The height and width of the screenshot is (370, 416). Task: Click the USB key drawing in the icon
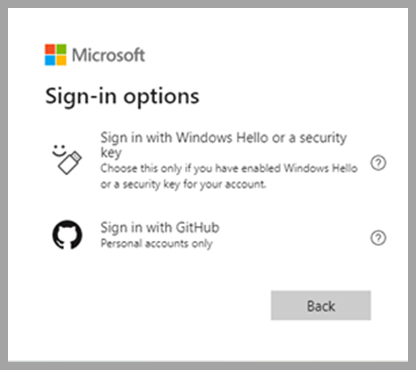click(70, 163)
